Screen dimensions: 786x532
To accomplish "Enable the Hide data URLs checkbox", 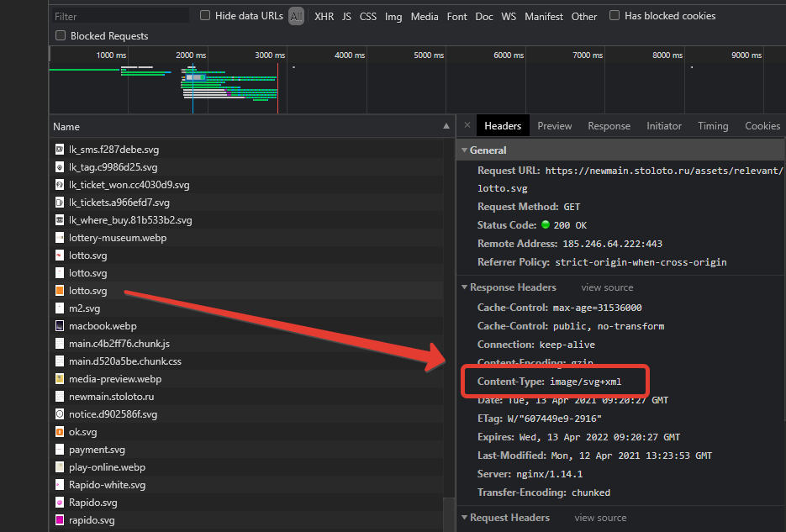I will 205,16.
